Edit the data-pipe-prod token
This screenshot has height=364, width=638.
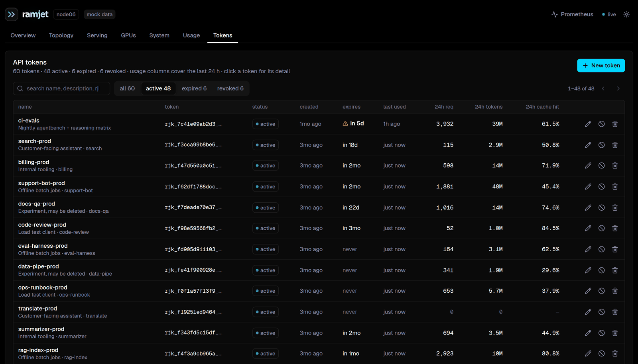pos(588,270)
